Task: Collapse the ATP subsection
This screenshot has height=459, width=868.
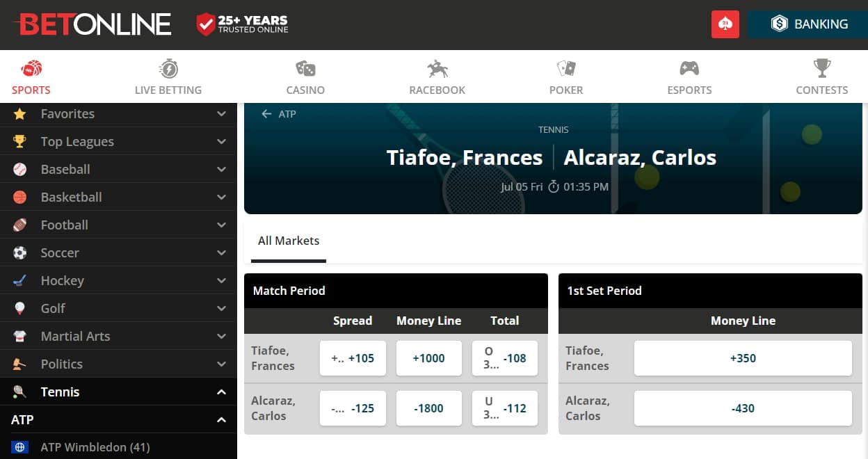Action: coord(221,419)
